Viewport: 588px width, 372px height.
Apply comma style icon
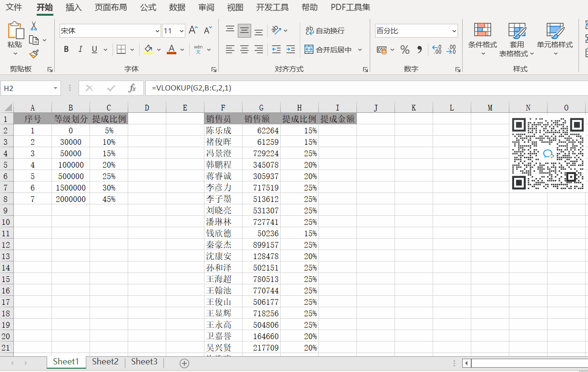(x=419, y=50)
